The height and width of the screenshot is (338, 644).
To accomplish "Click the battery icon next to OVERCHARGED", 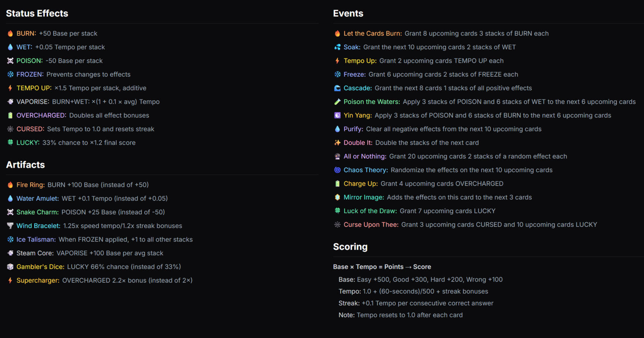I will [x=10, y=116].
